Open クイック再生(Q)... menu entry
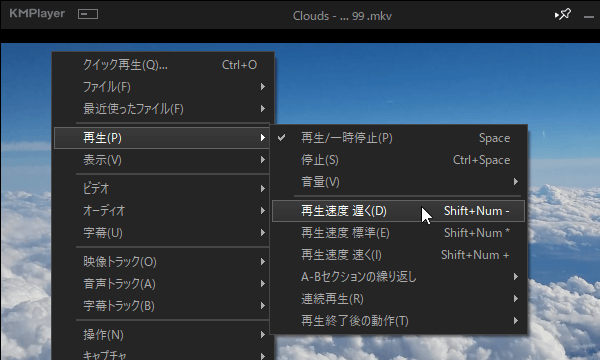600x360 pixels. [x=163, y=65]
